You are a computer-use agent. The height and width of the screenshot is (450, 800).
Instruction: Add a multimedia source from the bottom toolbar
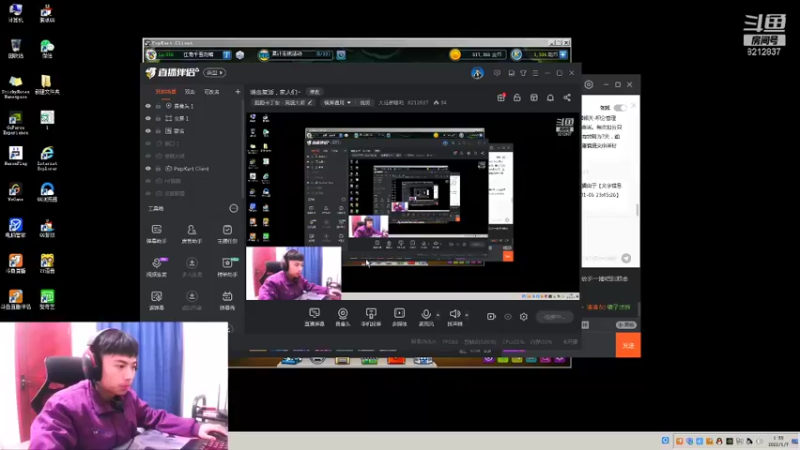point(399,317)
